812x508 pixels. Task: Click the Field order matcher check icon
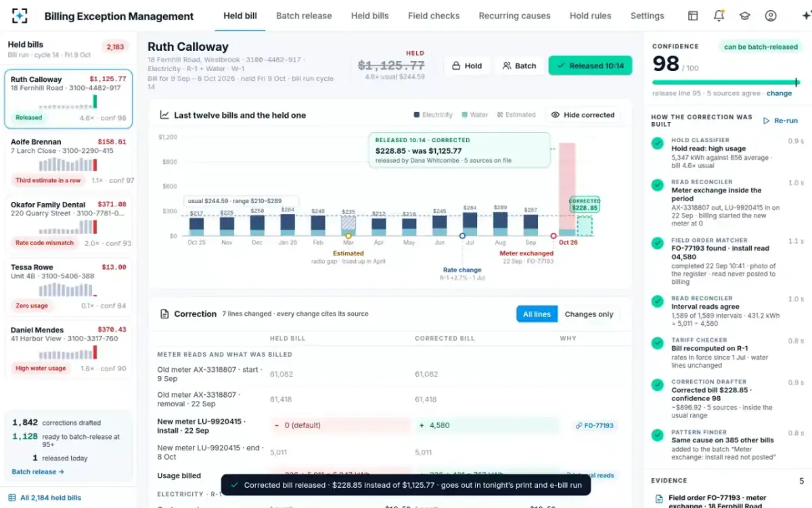click(x=657, y=243)
